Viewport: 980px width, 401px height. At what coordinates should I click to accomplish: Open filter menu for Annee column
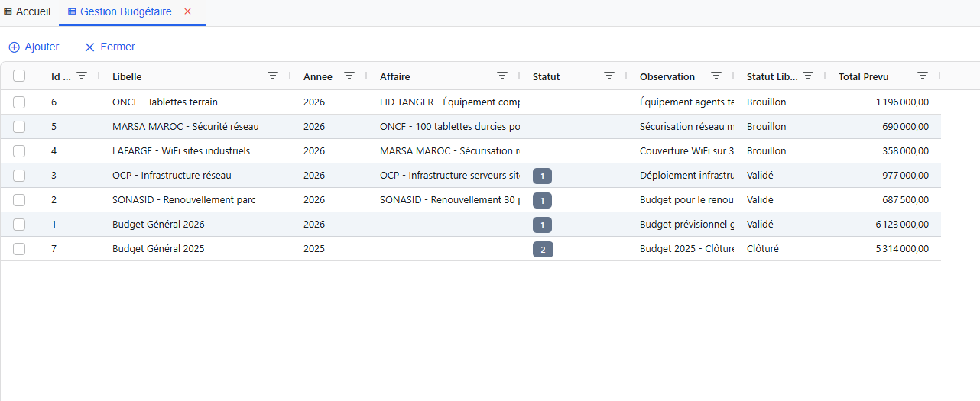point(349,76)
